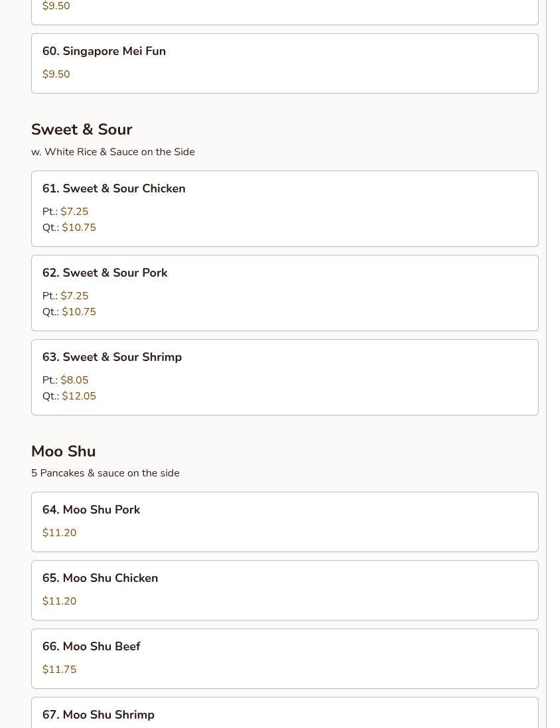Click the Moo Shu section heading
Screen dimensions: 560x728
pos(64,451)
